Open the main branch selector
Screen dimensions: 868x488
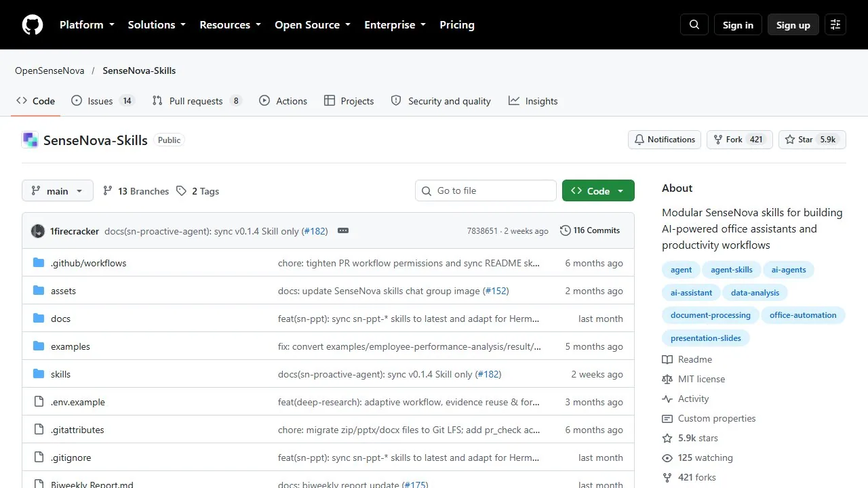[x=57, y=191]
